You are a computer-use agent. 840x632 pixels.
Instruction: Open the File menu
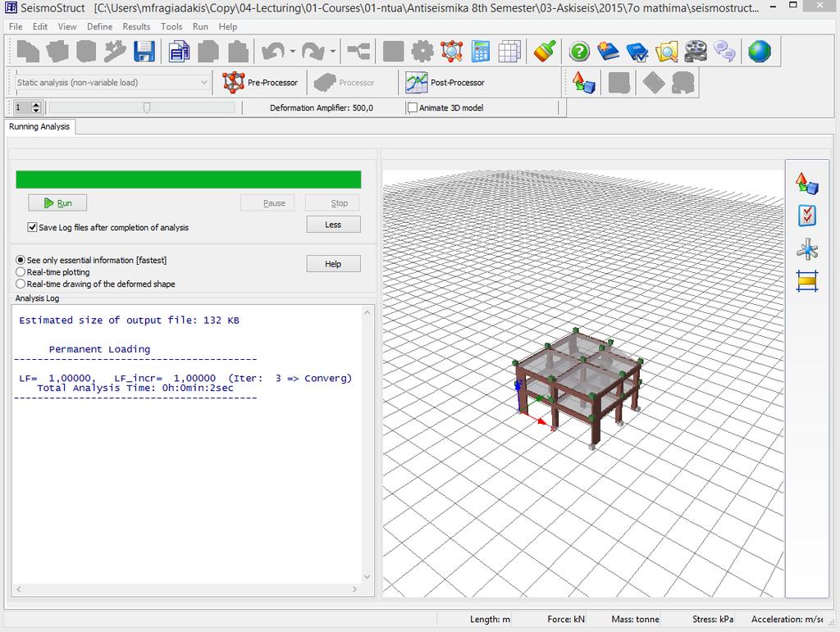(x=16, y=26)
